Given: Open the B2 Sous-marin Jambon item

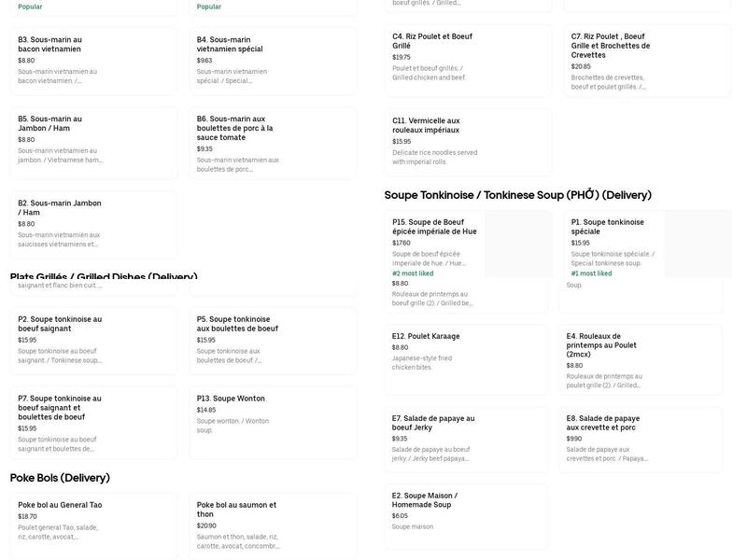Looking at the screenshot, I should 93,224.
